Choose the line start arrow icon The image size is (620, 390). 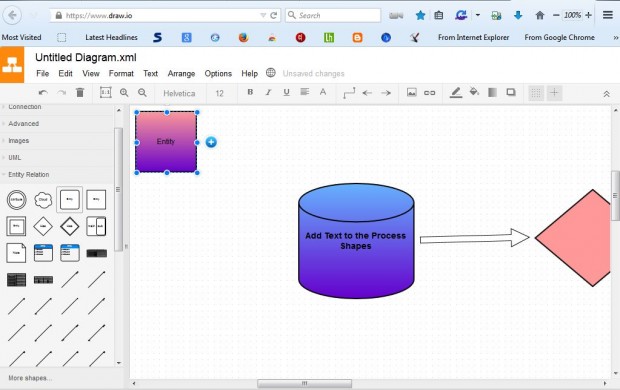pyautogui.click(x=367, y=93)
